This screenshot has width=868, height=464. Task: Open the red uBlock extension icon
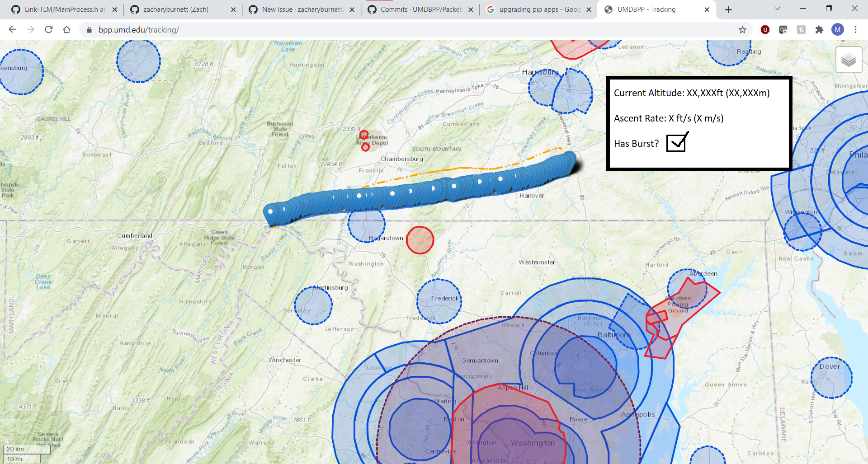click(765, 29)
